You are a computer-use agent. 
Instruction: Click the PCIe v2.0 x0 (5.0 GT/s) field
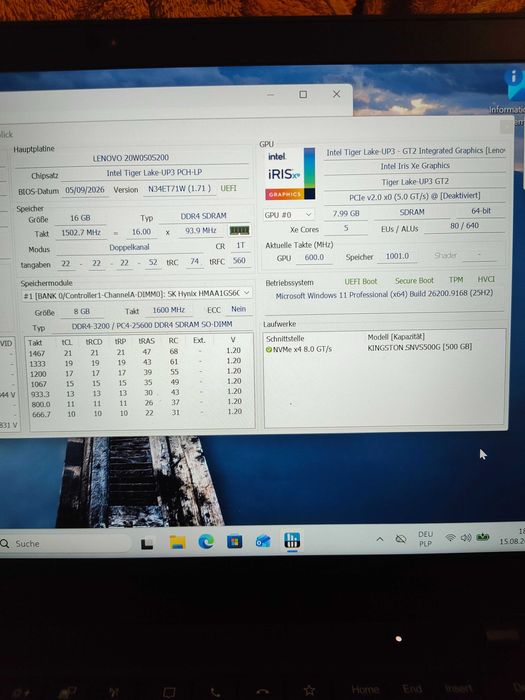[415, 196]
